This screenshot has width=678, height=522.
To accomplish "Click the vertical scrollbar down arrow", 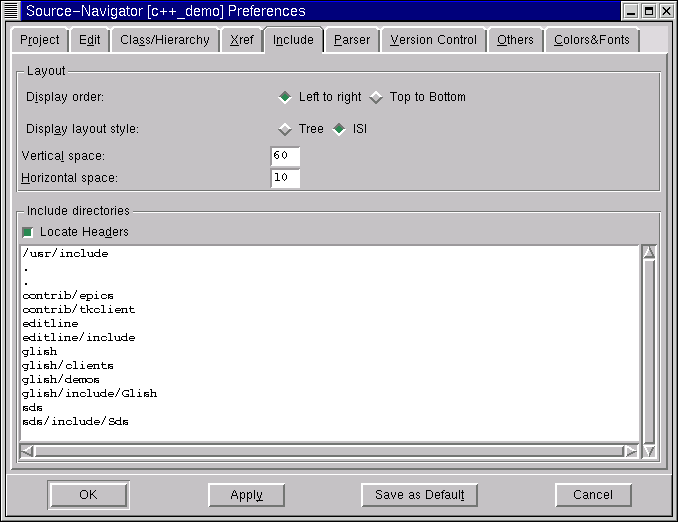I will (x=649, y=451).
